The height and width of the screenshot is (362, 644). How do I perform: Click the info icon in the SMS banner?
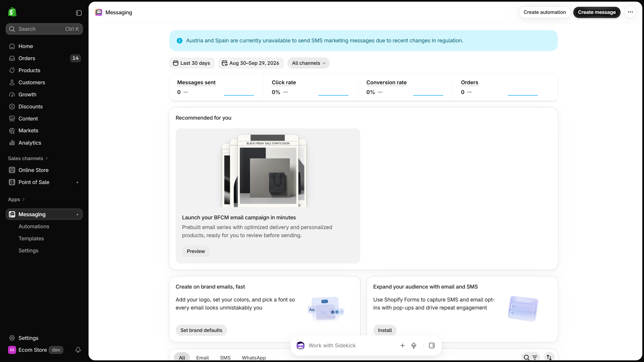point(180,40)
